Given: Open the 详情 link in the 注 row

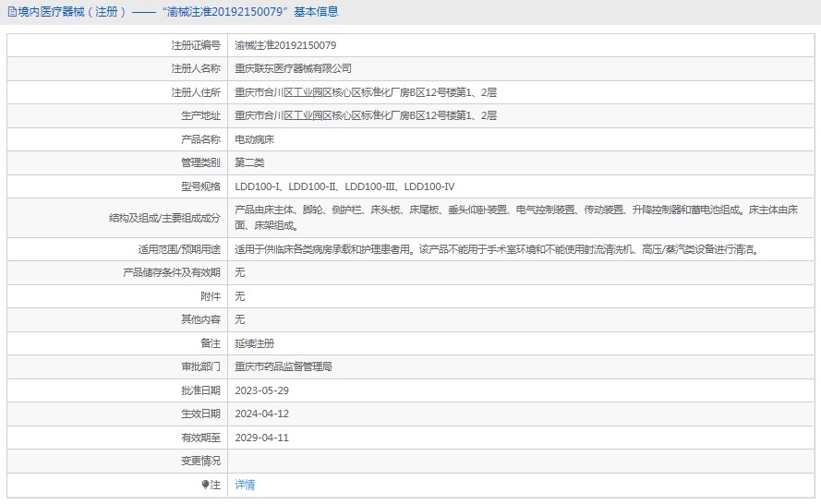Looking at the screenshot, I should tap(245, 485).
